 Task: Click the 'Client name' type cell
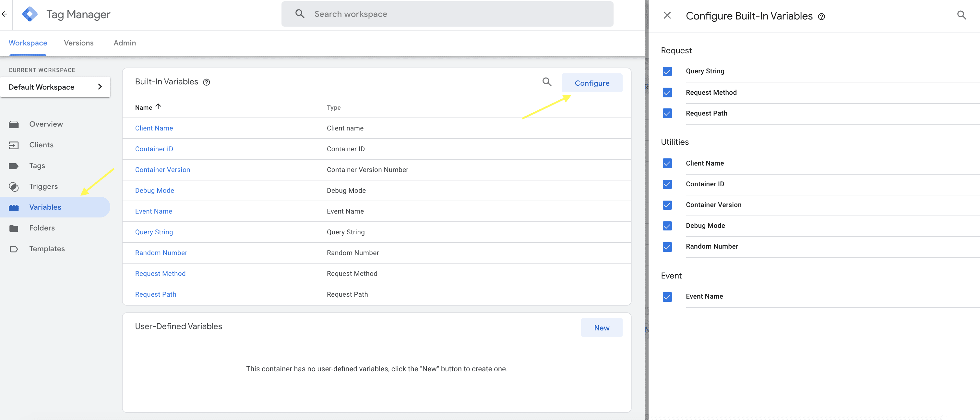345,128
